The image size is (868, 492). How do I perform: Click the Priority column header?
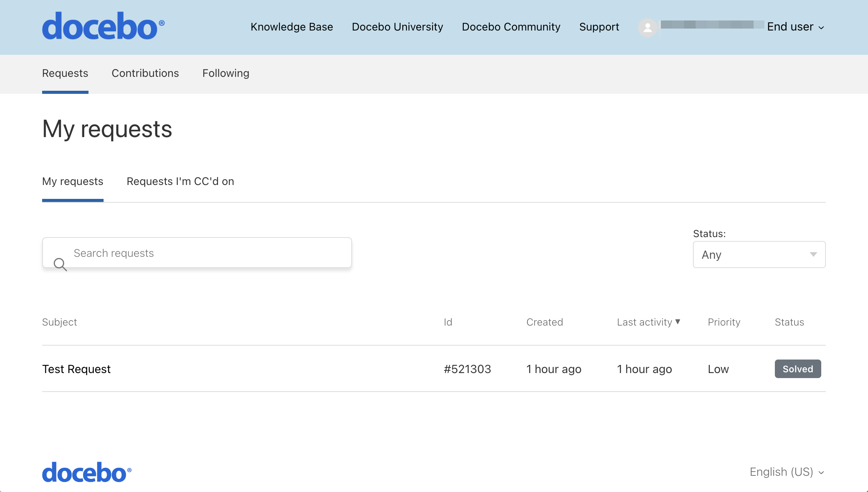pyautogui.click(x=724, y=322)
